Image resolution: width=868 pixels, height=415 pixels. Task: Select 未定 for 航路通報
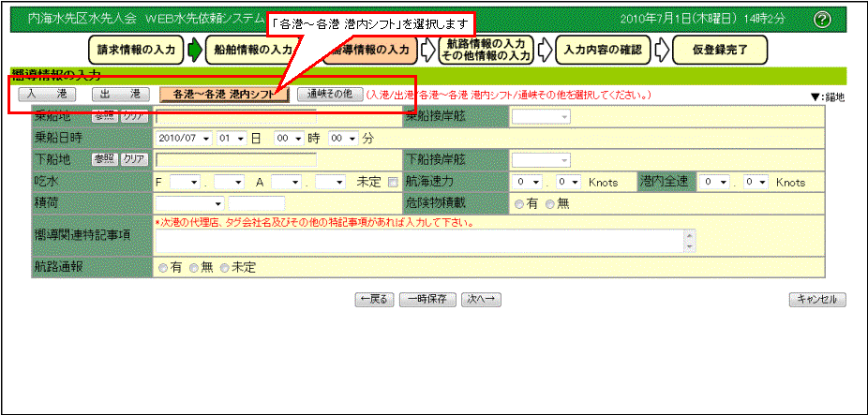point(225,268)
